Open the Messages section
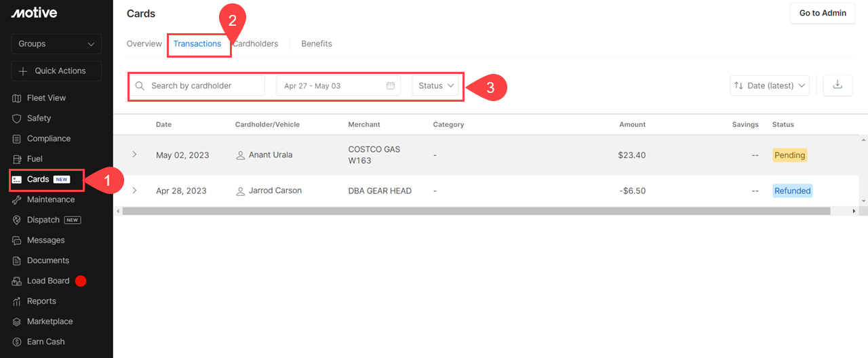The image size is (868, 358). (45, 240)
